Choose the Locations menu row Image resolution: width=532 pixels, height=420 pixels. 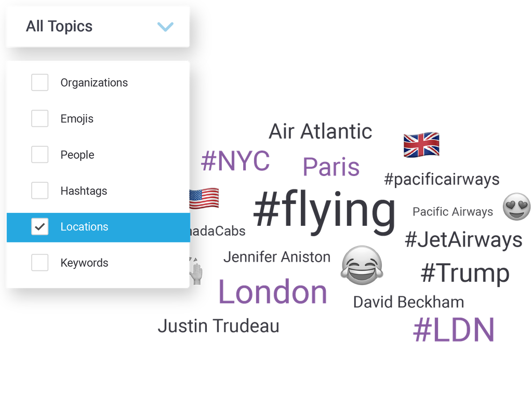coord(98,227)
